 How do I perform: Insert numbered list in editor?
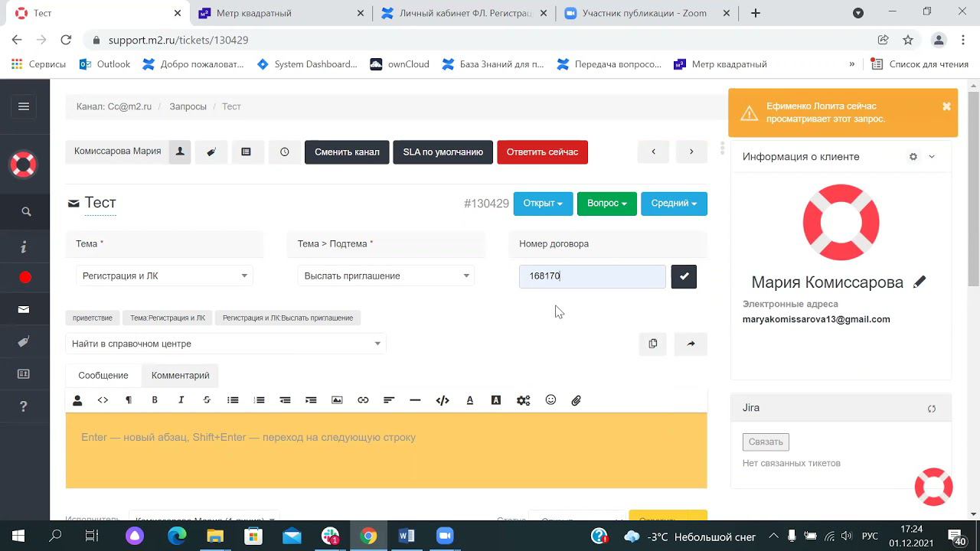[260, 400]
